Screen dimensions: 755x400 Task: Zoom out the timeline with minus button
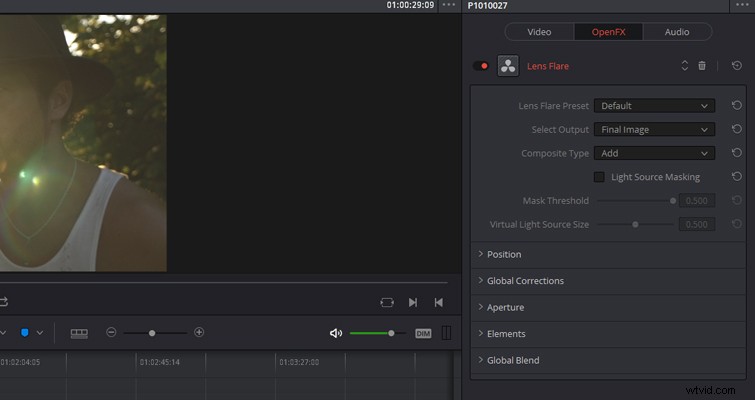tap(111, 332)
